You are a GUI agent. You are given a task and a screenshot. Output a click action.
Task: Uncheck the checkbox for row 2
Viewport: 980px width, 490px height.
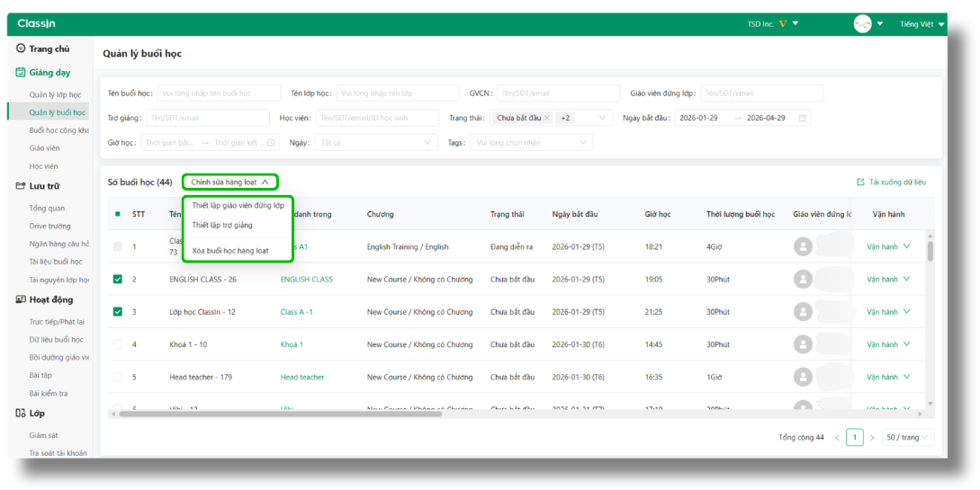118,280
